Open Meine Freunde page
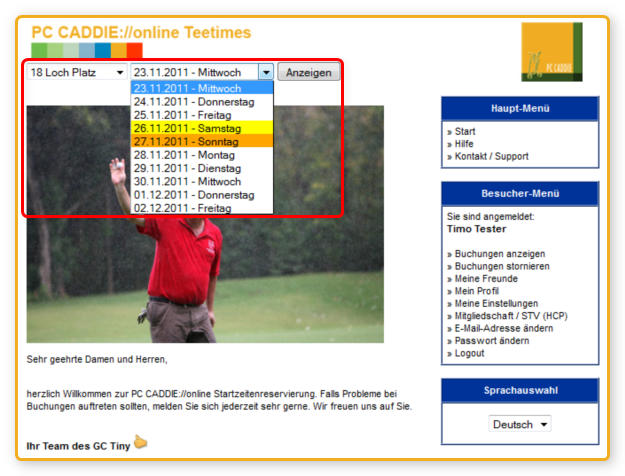The width and height of the screenshot is (625, 476). click(489, 279)
